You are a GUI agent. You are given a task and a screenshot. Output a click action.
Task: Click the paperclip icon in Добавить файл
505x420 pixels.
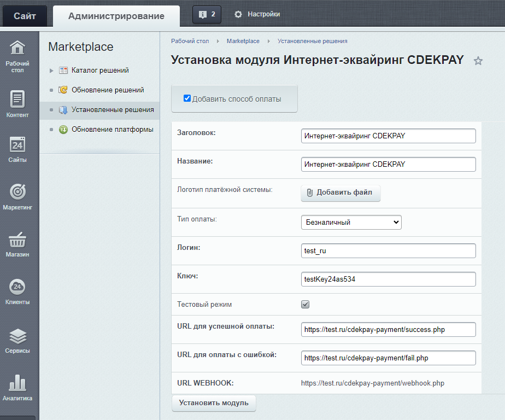pos(309,192)
